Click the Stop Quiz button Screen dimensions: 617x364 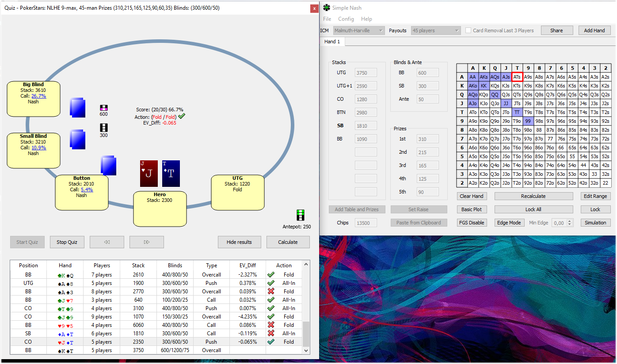(x=67, y=242)
